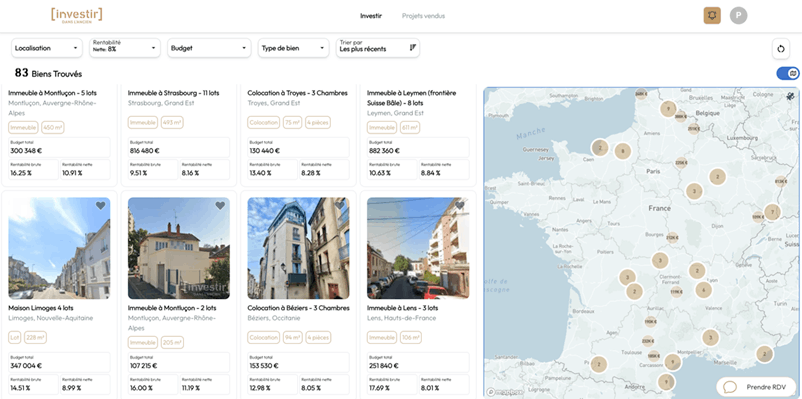Click the map cluster west of Belgique label
Screen dimensions: 802x399
(x=668, y=108)
